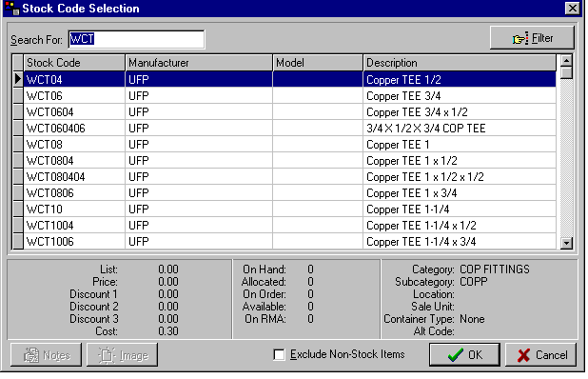Click description Copper TEE 3/4
Screen dimensions: 588x379
(x=403, y=95)
